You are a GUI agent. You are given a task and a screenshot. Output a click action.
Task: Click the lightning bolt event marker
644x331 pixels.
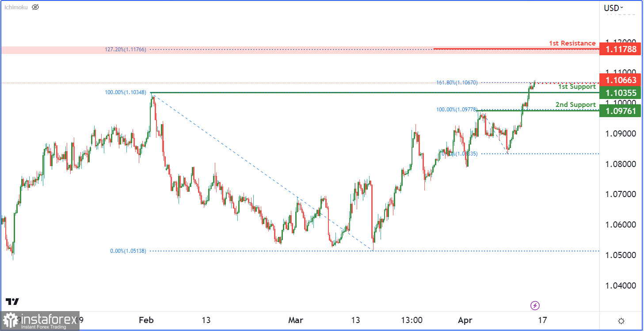535,305
